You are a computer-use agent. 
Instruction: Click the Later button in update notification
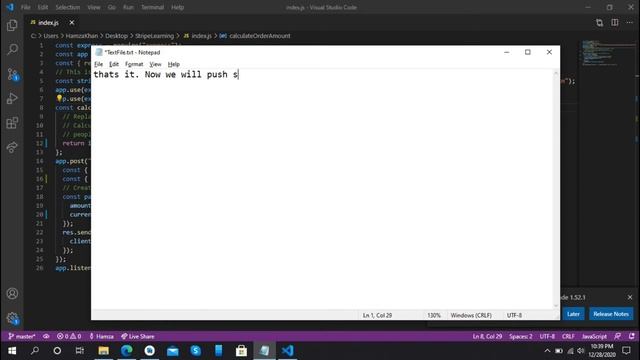tap(573, 314)
